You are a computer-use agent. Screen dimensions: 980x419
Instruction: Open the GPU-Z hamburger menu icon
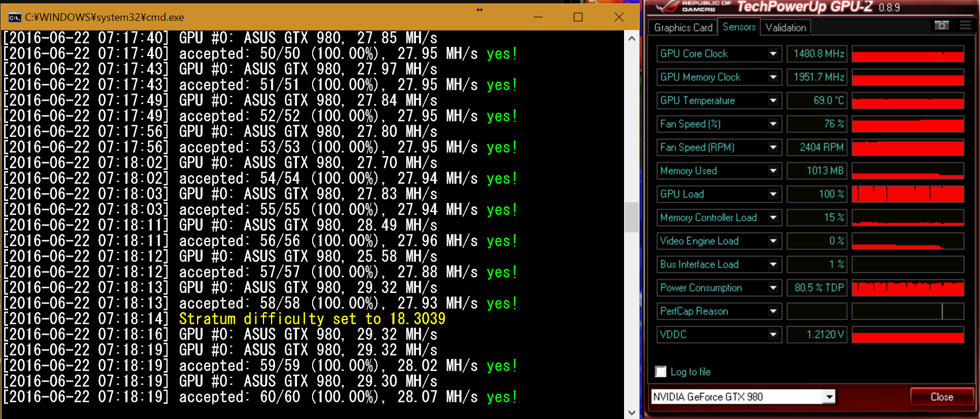pos(966,25)
